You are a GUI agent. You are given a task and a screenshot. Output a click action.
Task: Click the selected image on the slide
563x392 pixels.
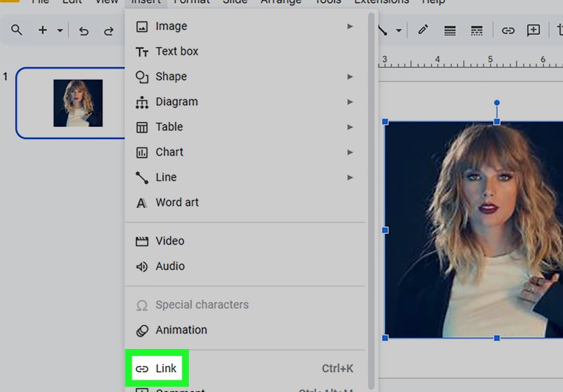[474, 230]
